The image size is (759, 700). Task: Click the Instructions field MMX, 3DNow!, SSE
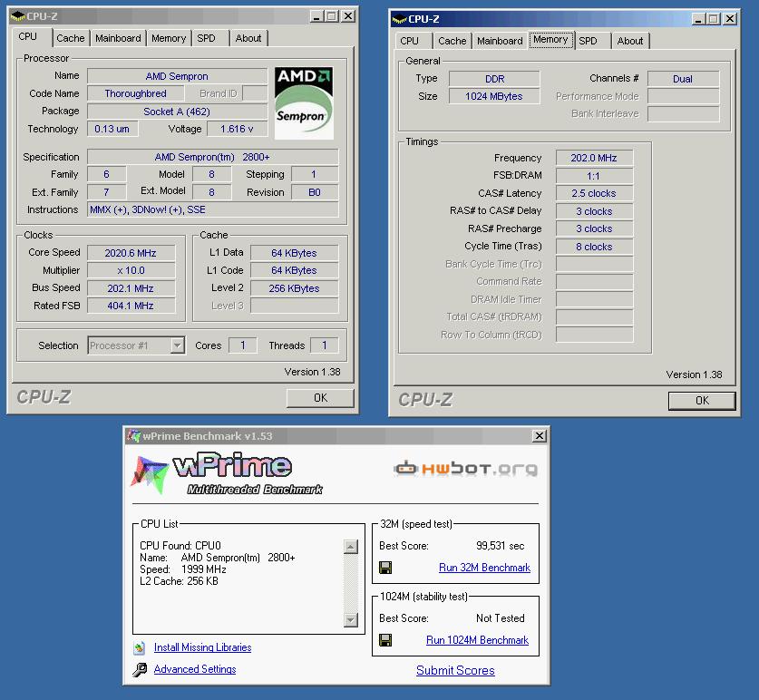tap(212, 209)
